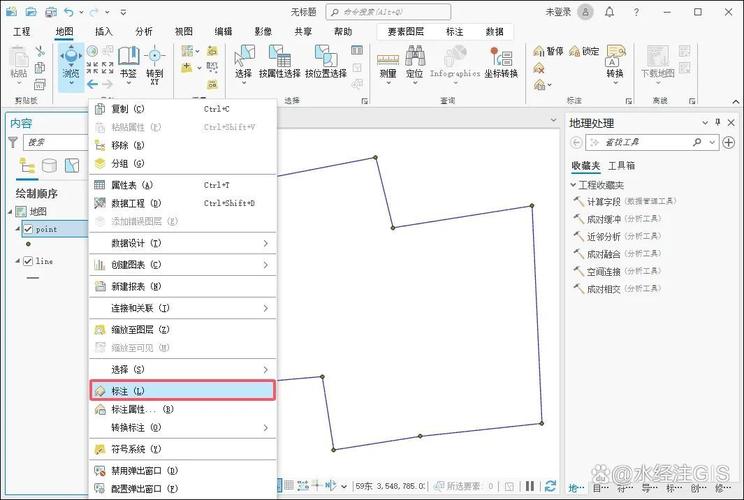Click the Open project folder icon
744x500 pixels.
pyautogui.click(x=31, y=12)
